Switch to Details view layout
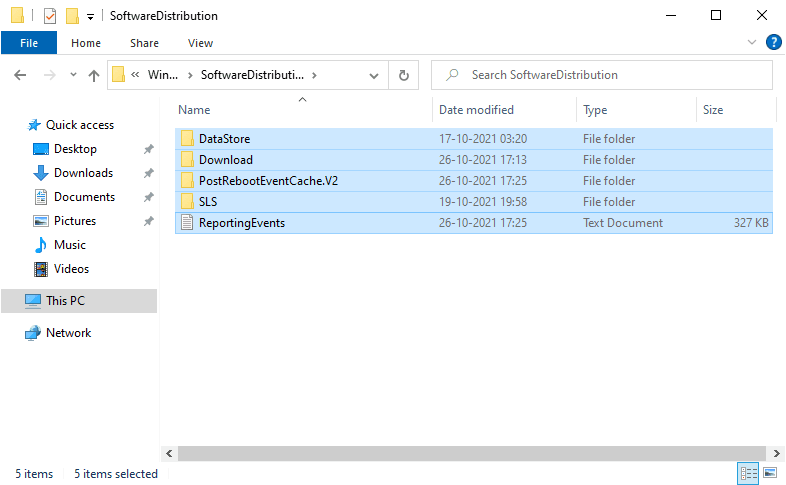Image resolution: width=786 pixels, height=485 pixels. (748, 473)
